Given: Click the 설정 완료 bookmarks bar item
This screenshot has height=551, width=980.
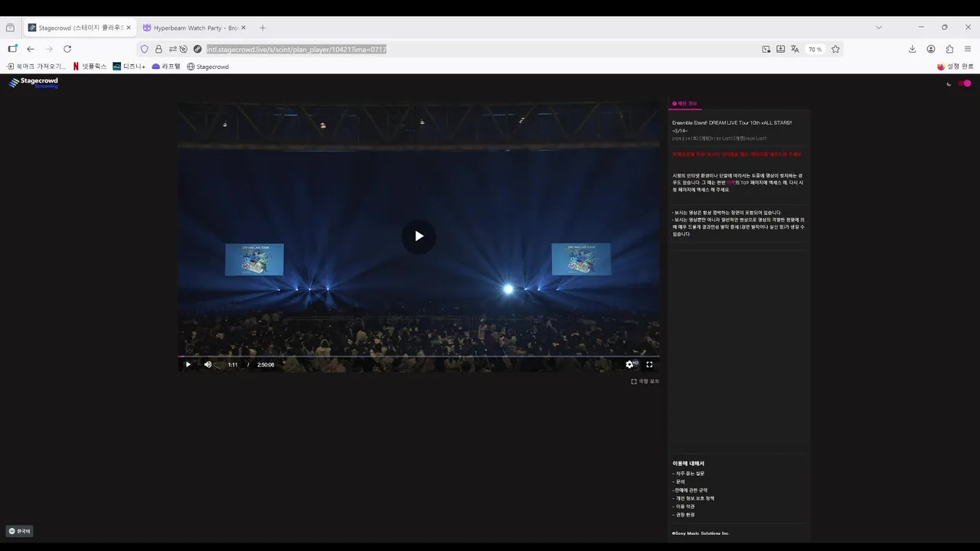Looking at the screenshot, I should point(955,67).
